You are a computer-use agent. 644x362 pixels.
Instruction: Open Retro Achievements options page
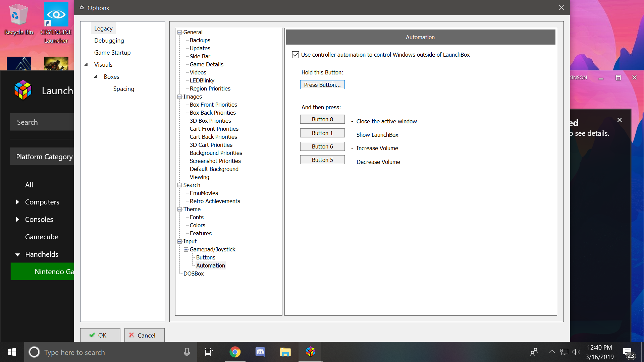[x=215, y=201]
